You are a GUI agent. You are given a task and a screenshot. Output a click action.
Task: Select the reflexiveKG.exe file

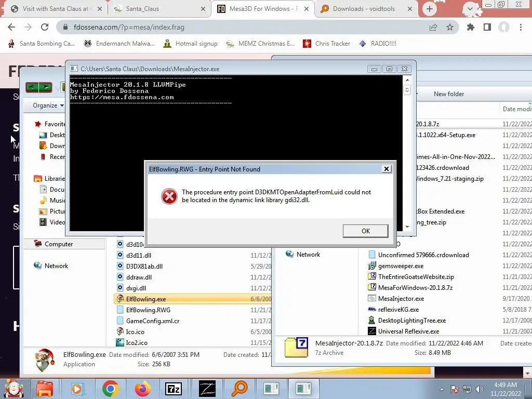click(x=398, y=309)
